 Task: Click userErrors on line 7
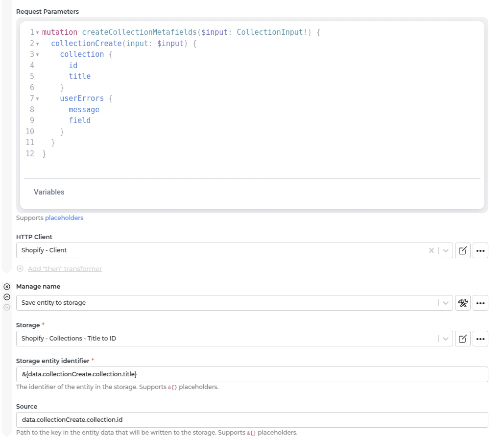pyautogui.click(x=82, y=98)
